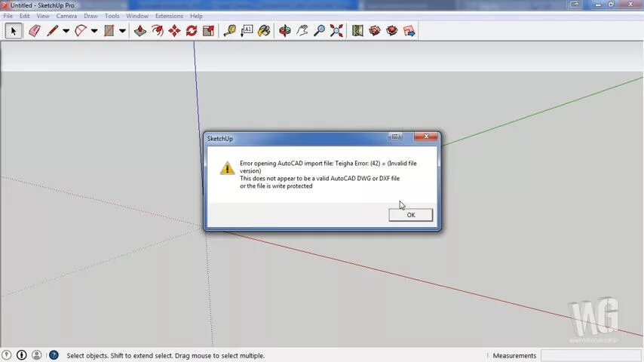Select the Arc tool
The width and height of the screenshot is (644, 362).
(x=81, y=31)
